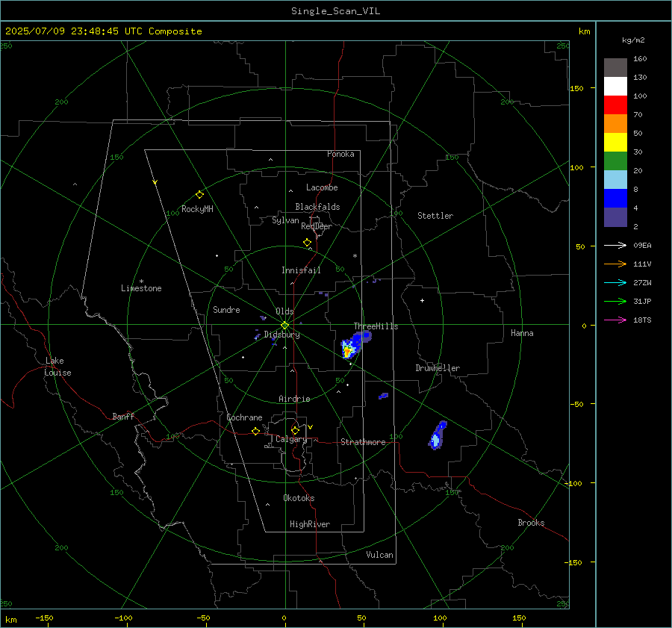Click the white 09EA arrow in legend
The image size is (672, 628).
[615, 245]
